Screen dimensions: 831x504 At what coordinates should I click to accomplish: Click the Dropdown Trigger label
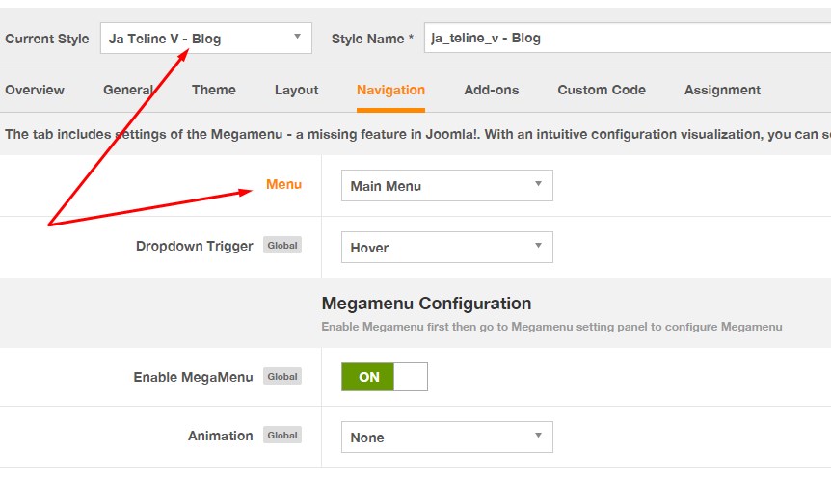[x=195, y=247]
